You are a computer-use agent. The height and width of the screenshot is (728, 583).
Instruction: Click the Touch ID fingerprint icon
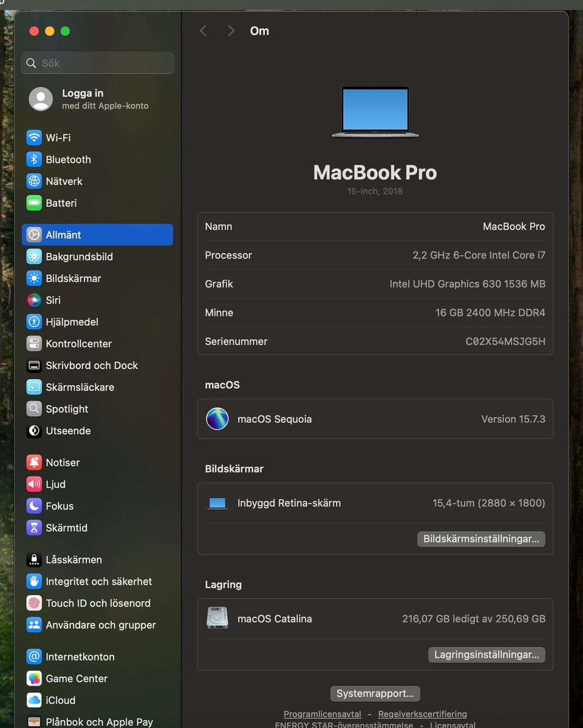(34, 603)
